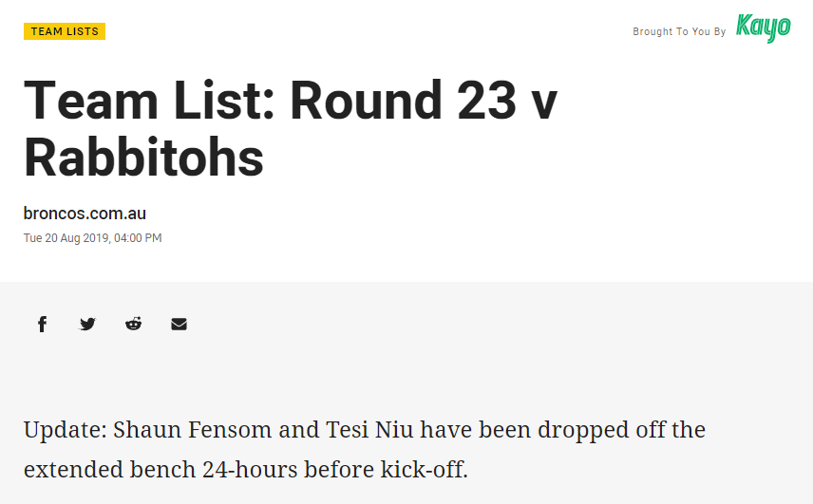This screenshot has width=813, height=504.
Task: Click the word 'Update:' in the article
Action: point(66,430)
